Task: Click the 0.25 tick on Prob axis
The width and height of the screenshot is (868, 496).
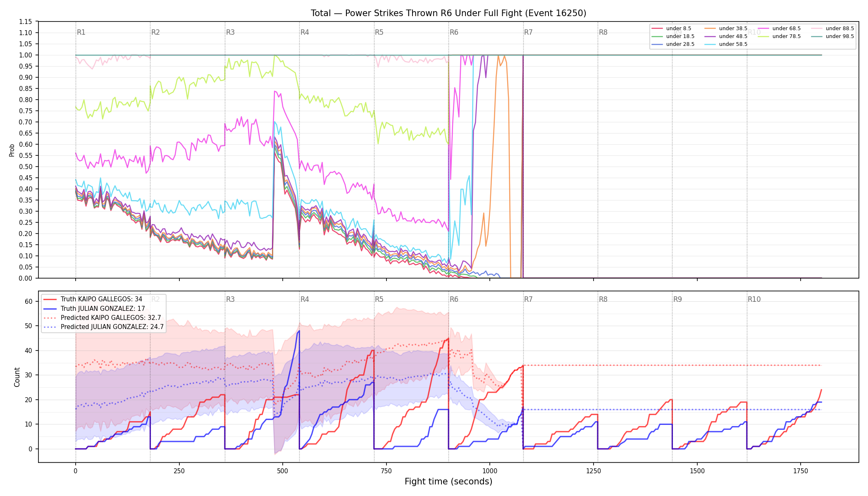Action: coord(25,222)
